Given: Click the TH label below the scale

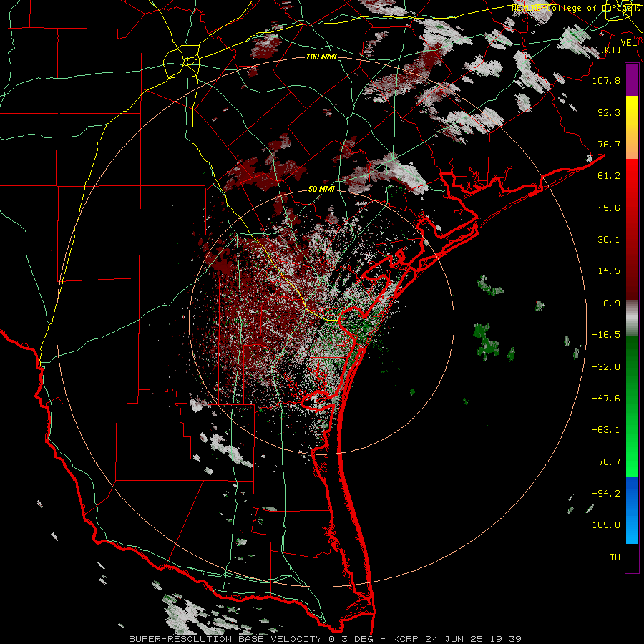Looking at the screenshot, I should 615,557.
